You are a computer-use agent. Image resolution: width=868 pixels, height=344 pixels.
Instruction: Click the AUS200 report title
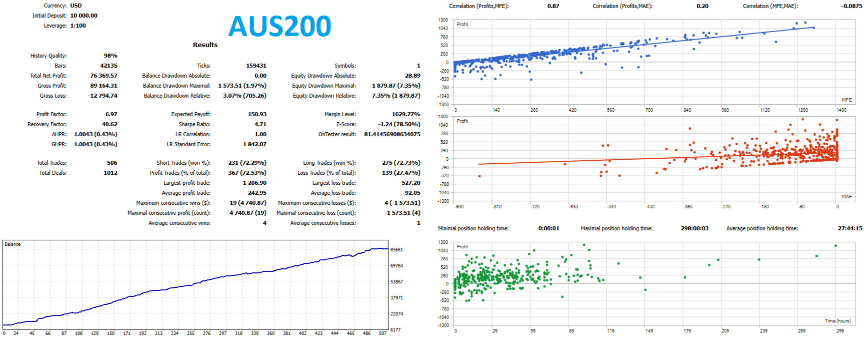[x=279, y=26]
